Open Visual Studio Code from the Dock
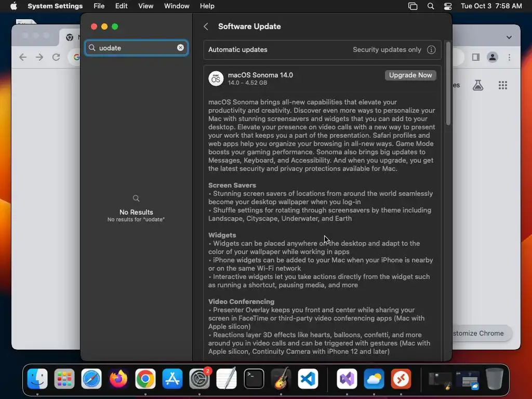 click(308, 379)
